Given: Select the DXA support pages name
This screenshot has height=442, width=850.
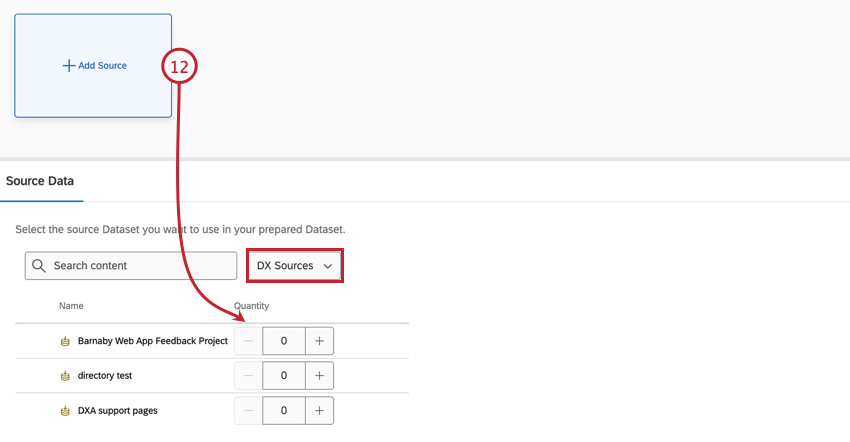Looking at the screenshot, I should pyautogui.click(x=118, y=411).
